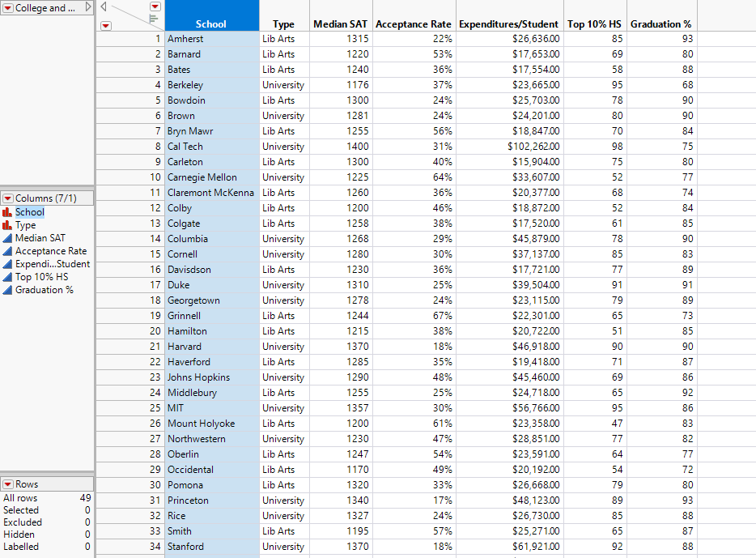This screenshot has width=756, height=558.
Task: Click Harvard's Median SAT value 1370
Action: (x=341, y=347)
